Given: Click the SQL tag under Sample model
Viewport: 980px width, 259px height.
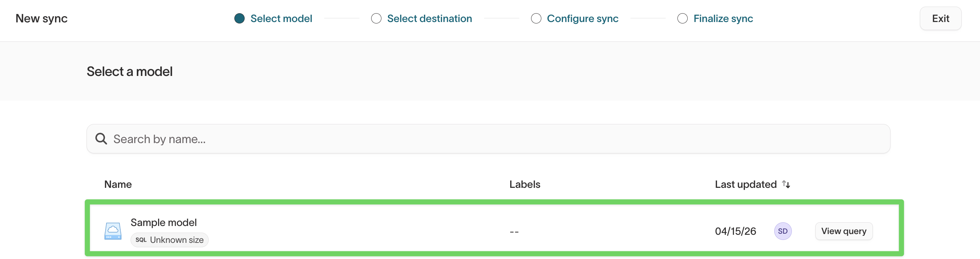Looking at the screenshot, I should (141, 240).
